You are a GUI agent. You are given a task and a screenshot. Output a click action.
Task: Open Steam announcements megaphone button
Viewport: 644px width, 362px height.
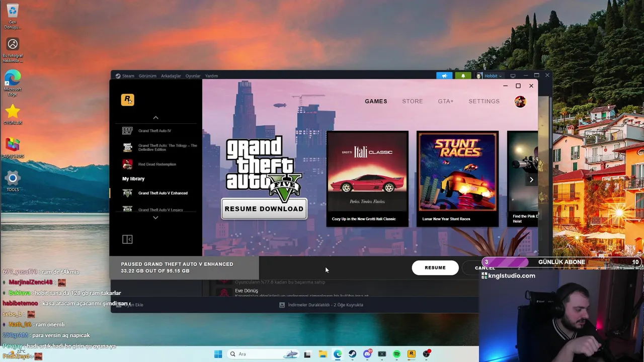[x=444, y=76]
